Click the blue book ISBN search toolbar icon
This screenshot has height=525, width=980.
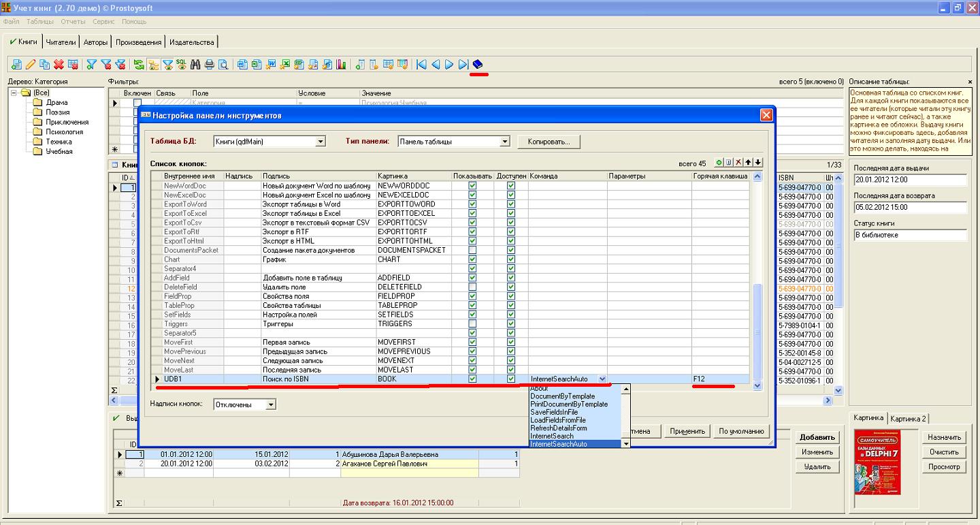[478, 65]
